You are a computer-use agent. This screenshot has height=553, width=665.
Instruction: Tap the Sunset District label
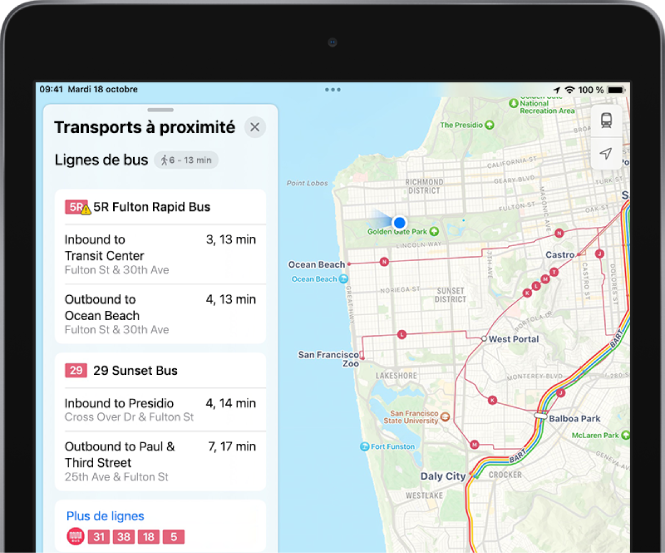click(450, 295)
